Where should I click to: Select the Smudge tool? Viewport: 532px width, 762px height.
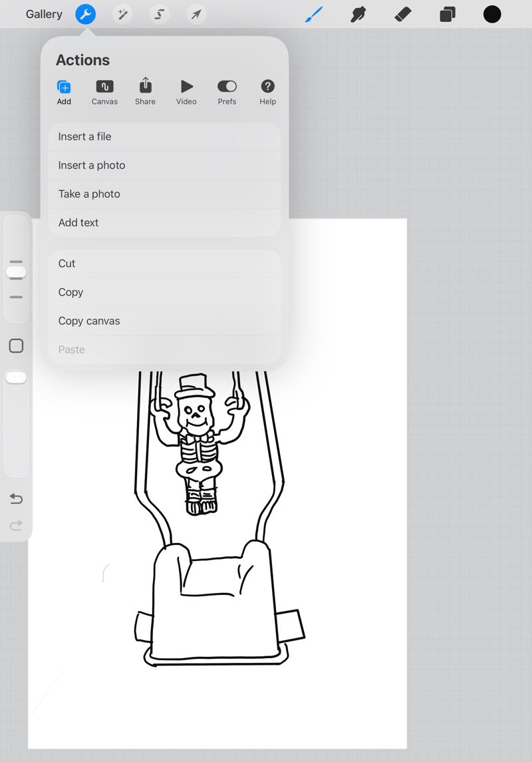(x=358, y=15)
